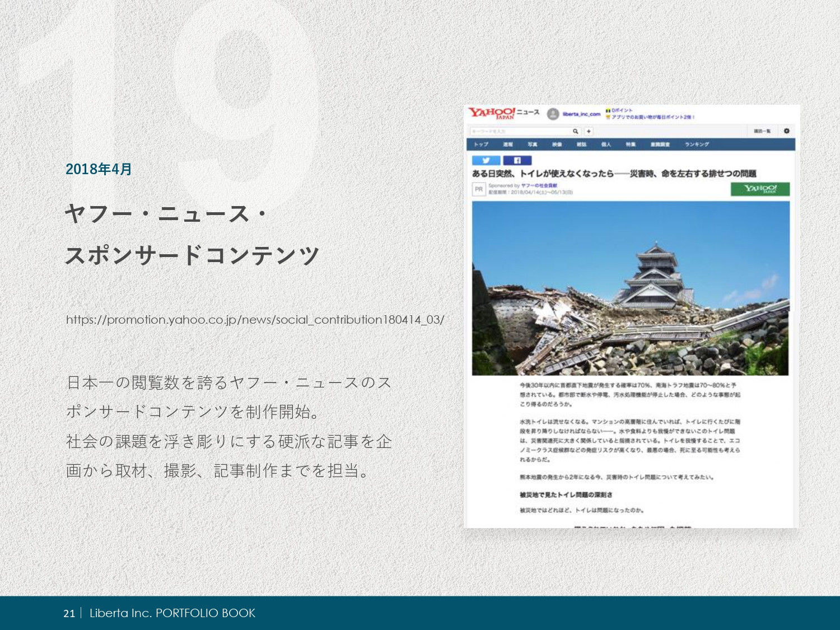Open the sponsor link ヤフーの社会貢献

pos(540,186)
